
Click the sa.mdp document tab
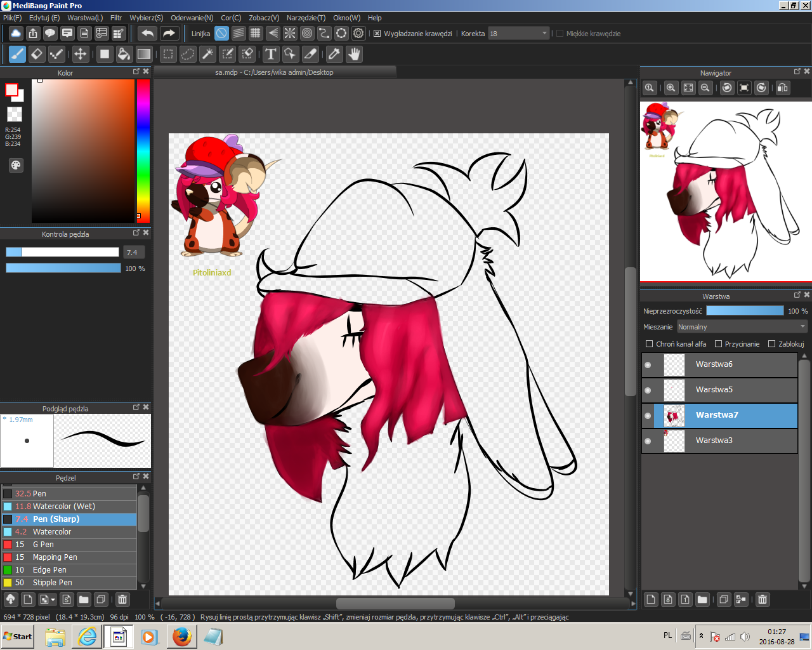pos(274,72)
